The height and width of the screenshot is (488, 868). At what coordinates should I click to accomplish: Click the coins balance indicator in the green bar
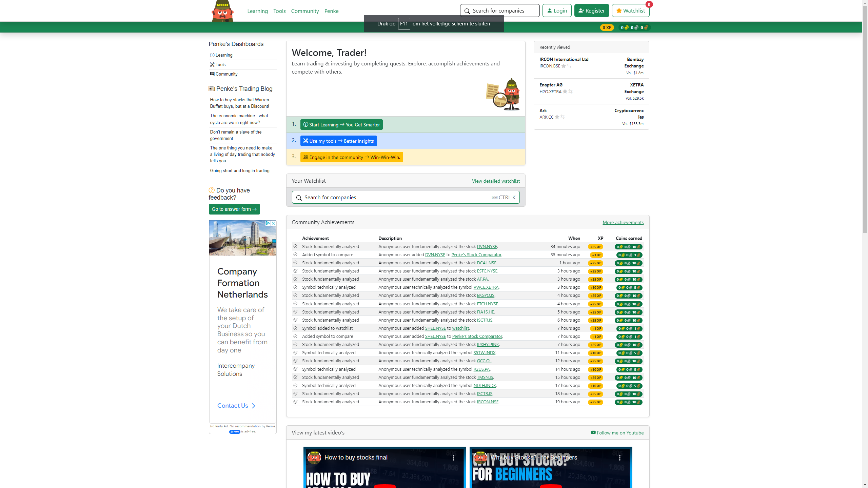[x=634, y=27]
